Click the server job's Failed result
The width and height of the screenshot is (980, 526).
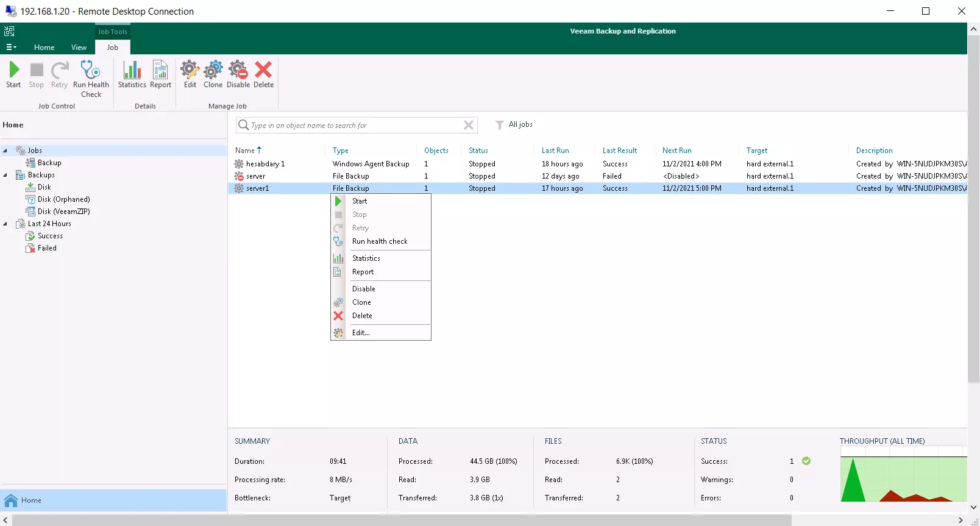point(612,176)
